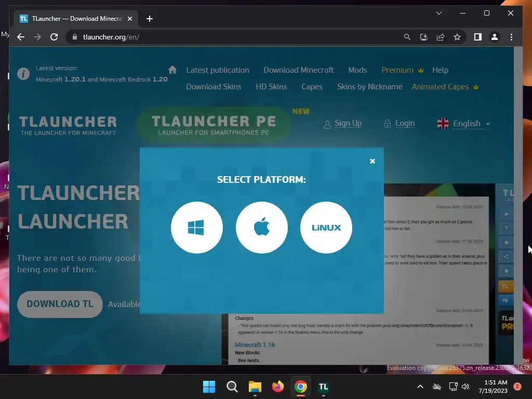Viewport: 532px width, 399px height.
Task: Open Skins by Nickname page
Action: [369, 87]
